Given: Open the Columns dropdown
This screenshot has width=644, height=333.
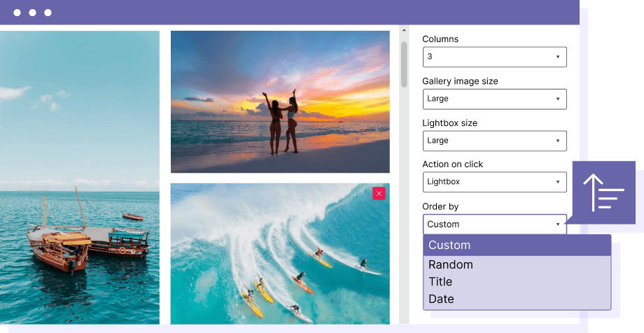Looking at the screenshot, I should pos(494,57).
